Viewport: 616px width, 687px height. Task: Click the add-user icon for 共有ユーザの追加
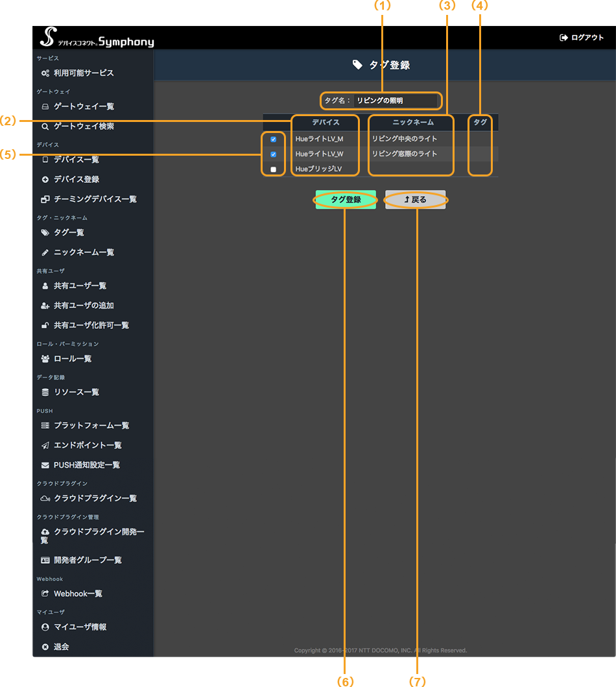point(45,306)
